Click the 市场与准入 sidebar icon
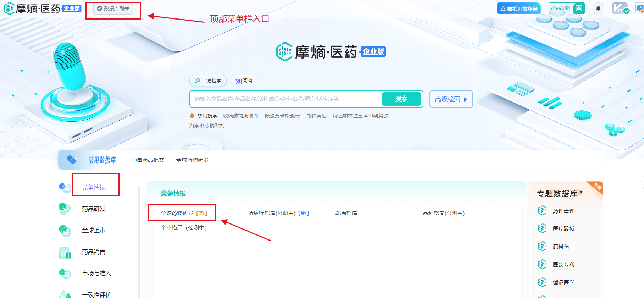The height and width of the screenshot is (298, 644). (x=65, y=274)
